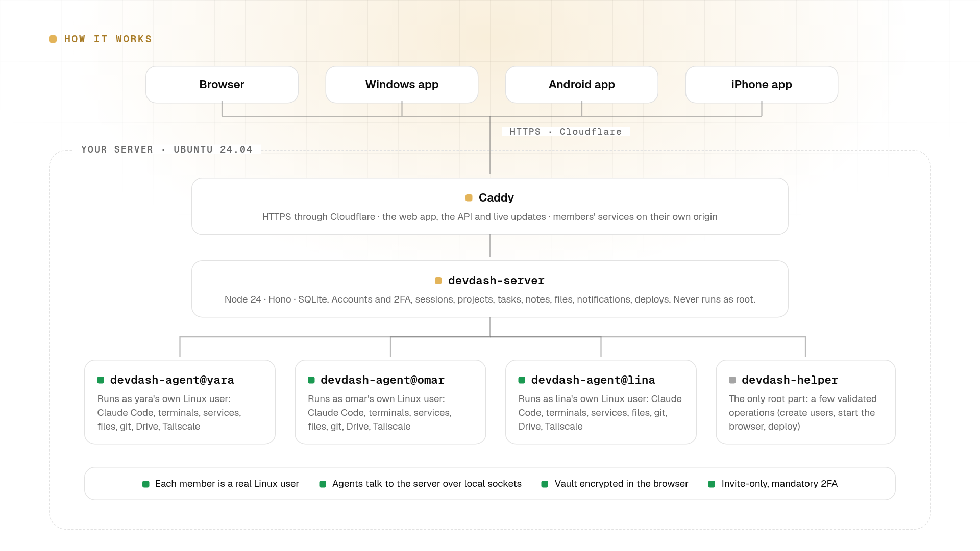Screen dimensions: 980x551
Task: Open the Android app box
Action: 582,85
